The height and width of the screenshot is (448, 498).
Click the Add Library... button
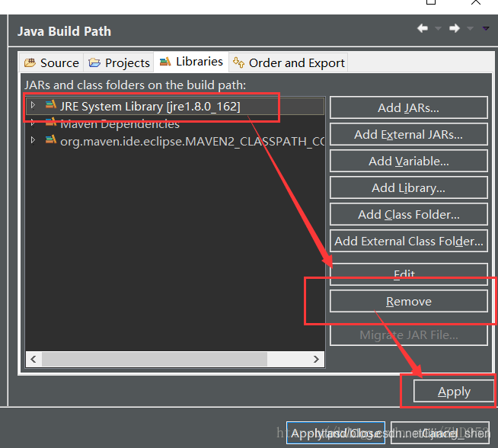(408, 187)
